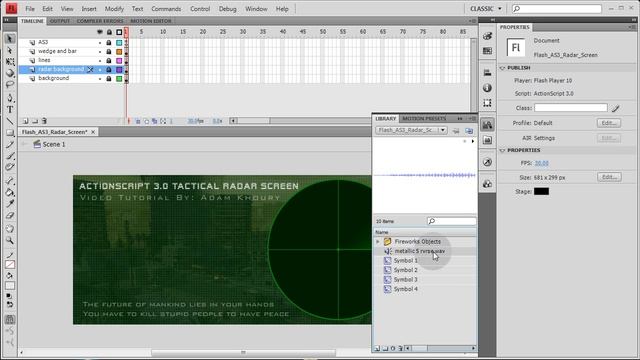Select the Rectangle tool
640x360 pixels.
10,133
